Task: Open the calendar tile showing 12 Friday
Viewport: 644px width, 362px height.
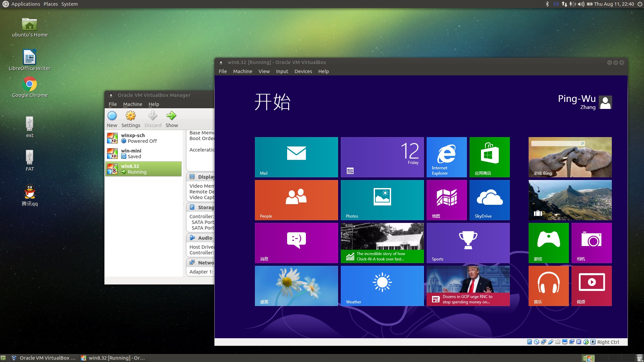Action: [x=382, y=157]
